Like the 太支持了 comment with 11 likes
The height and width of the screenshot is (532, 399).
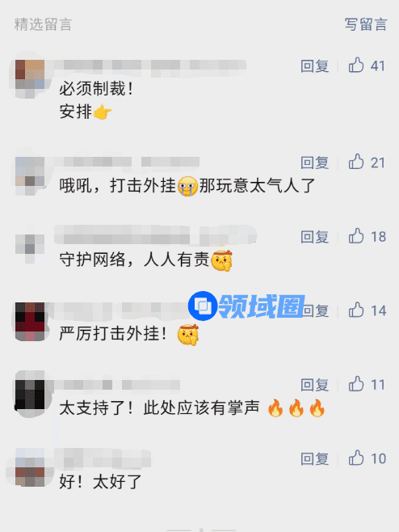356,384
